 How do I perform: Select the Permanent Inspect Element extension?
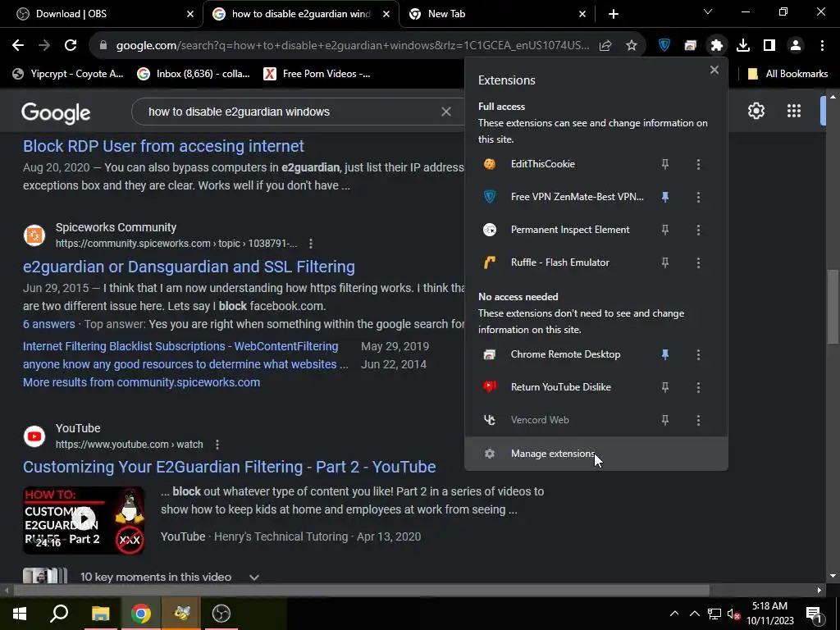[x=561, y=230]
